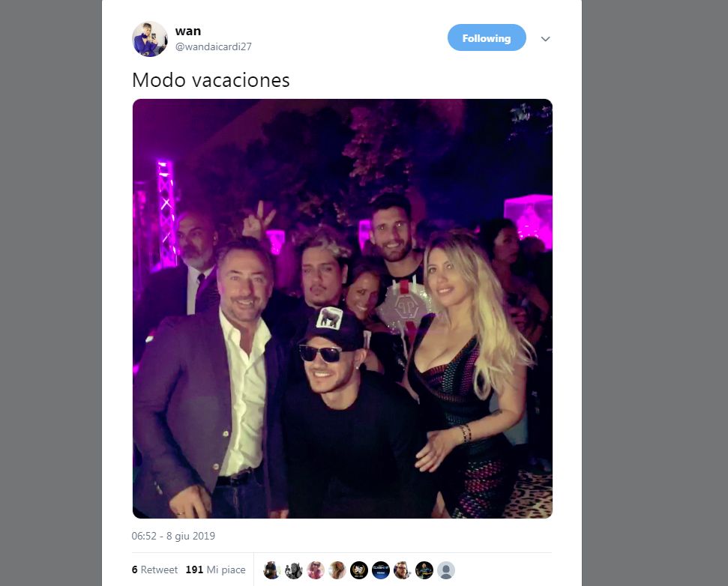The image size is (728, 586).
Task: Click the fifth liker avatar, black gold logo
Action: [x=359, y=570]
